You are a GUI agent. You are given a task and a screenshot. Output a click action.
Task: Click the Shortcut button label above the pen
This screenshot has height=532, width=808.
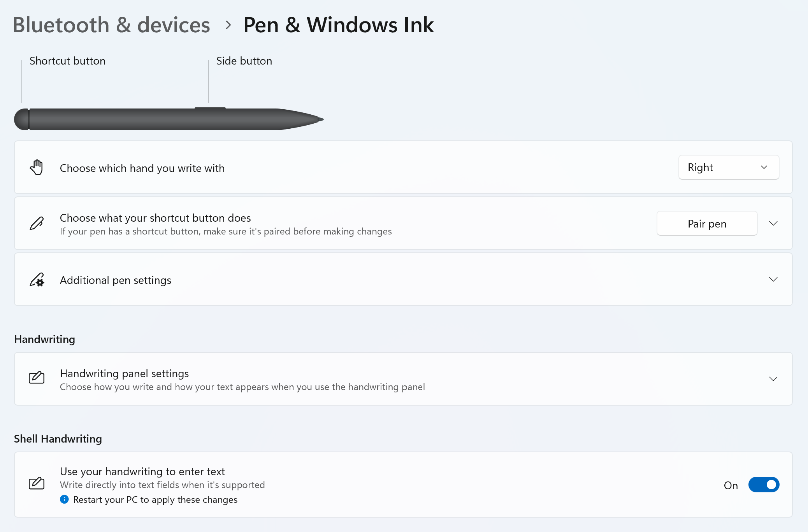tap(67, 61)
